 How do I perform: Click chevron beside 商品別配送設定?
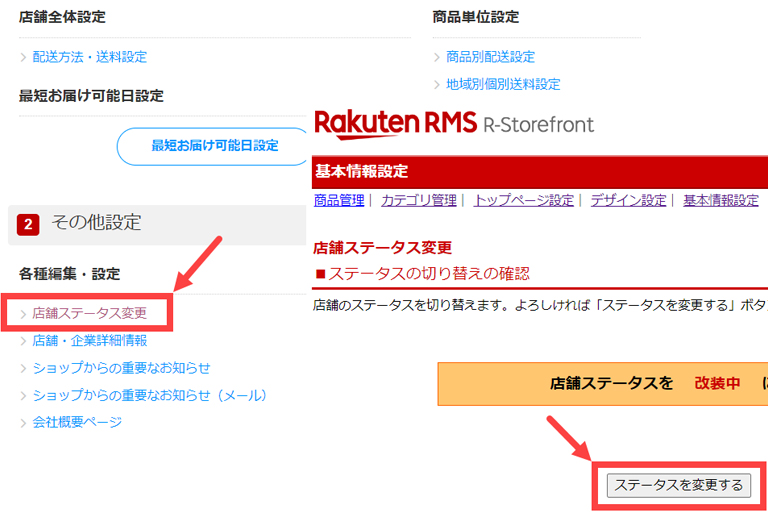coord(436,57)
